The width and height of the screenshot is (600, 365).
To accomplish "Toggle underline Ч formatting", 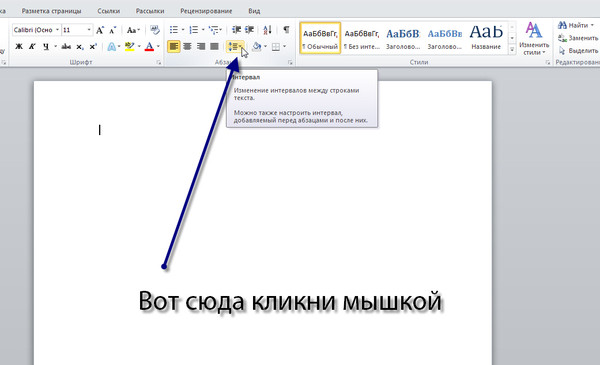I will point(46,47).
